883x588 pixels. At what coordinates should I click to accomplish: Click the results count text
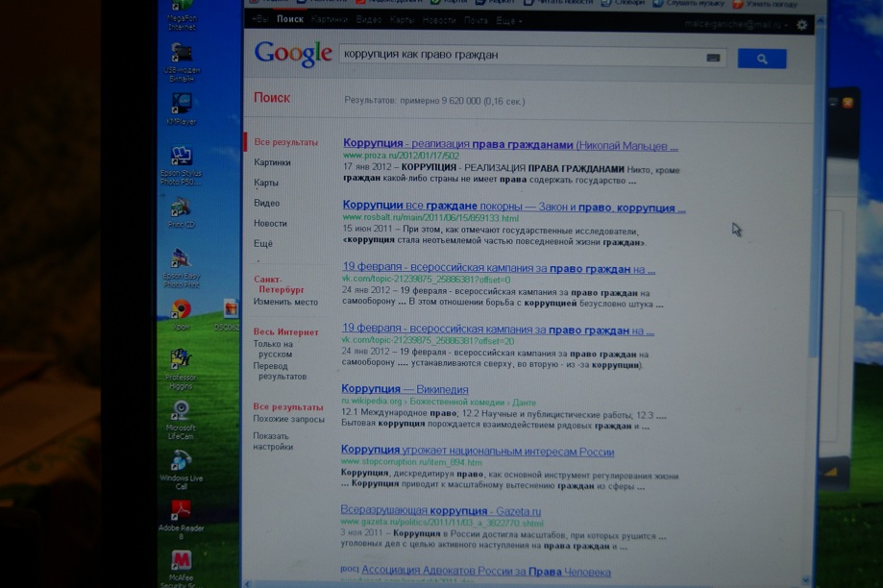click(x=434, y=101)
